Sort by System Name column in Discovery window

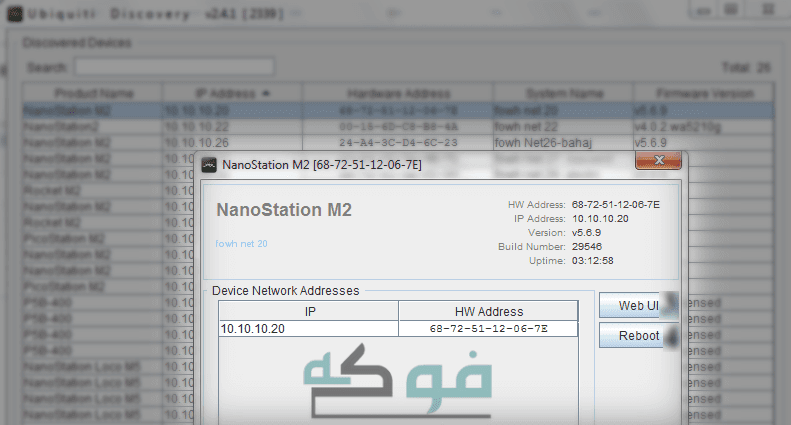(x=563, y=93)
